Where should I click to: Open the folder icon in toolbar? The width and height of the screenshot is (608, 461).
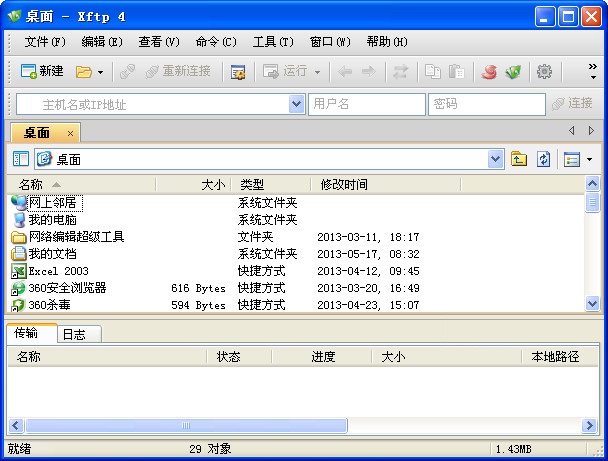[x=84, y=72]
